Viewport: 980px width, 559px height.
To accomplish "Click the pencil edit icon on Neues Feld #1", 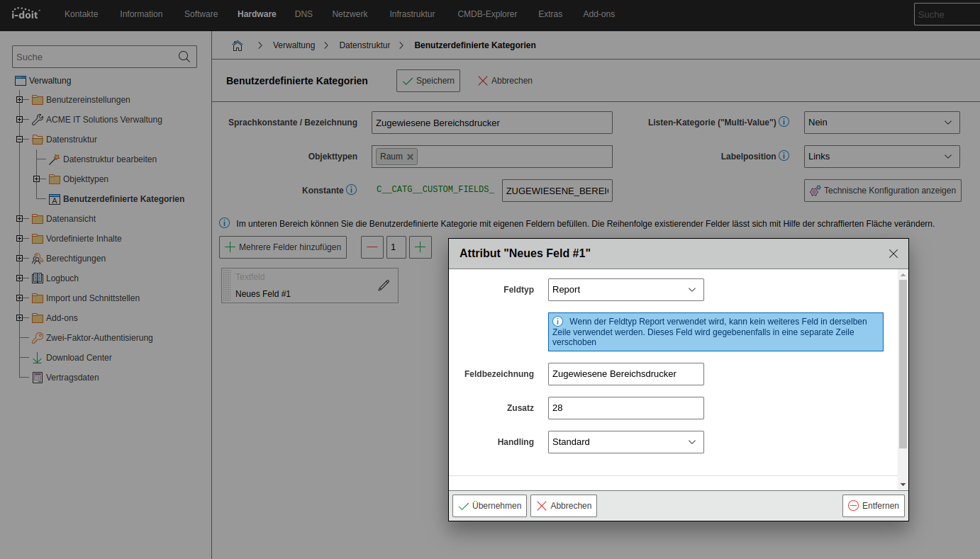I will [384, 285].
